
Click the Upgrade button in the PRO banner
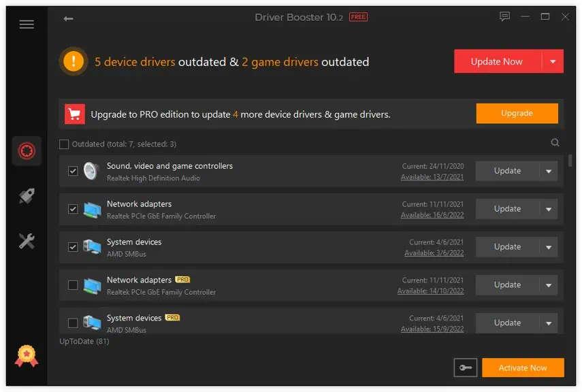(x=517, y=113)
